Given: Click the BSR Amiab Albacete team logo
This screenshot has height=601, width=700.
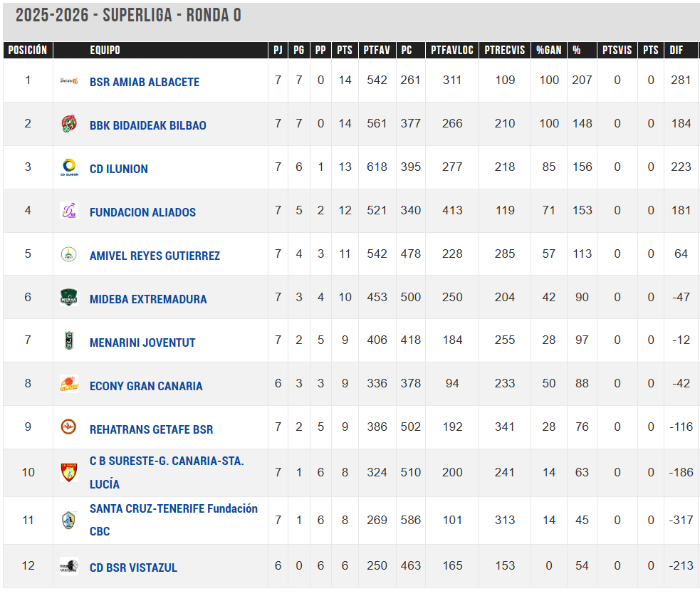Looking at the screenshot, I should point(69,81).
